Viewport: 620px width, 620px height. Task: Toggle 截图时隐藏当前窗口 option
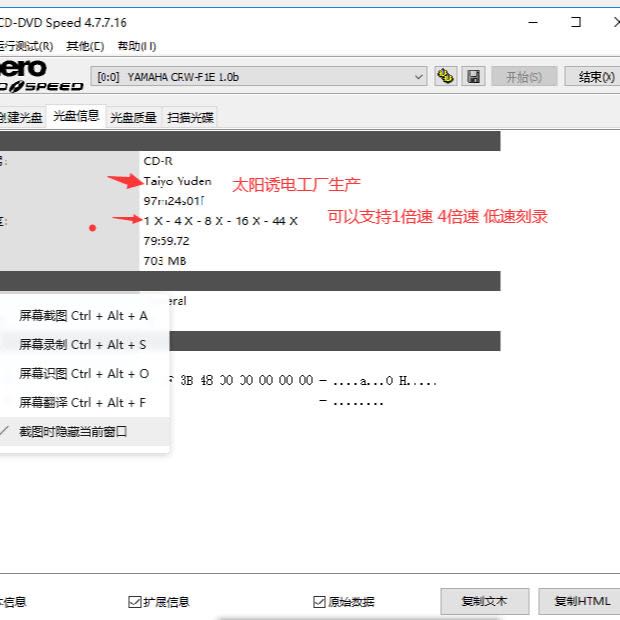click(84, 431)
